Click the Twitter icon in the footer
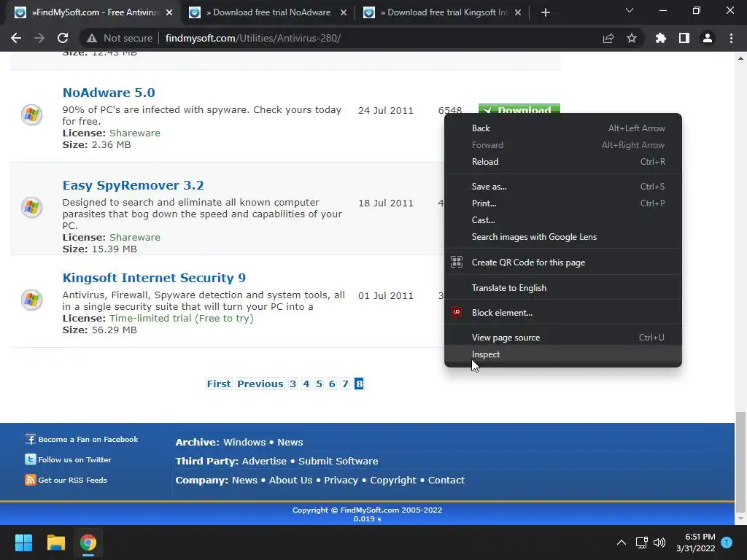Image resolution: width=747 pixels, height=560 pixels. click(x=31, y=459)
